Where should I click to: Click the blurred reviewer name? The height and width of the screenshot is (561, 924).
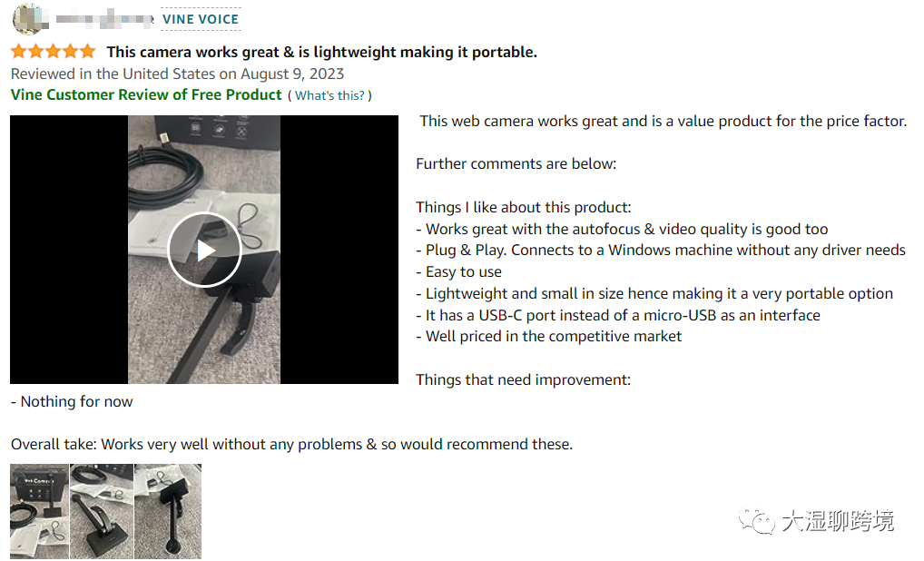(x=105, y=19)
